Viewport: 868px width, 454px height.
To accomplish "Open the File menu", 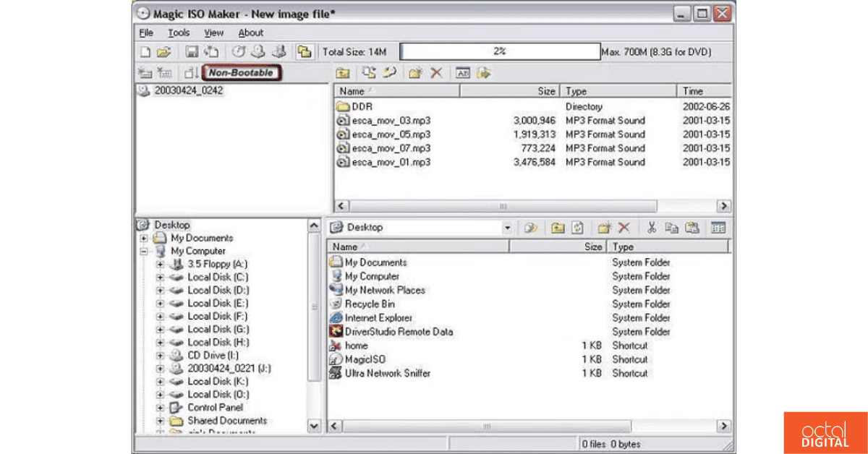I will [146, 33].
